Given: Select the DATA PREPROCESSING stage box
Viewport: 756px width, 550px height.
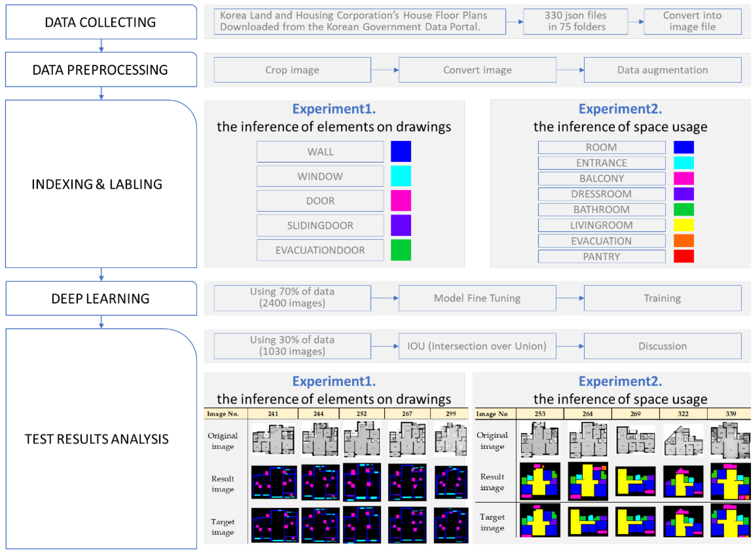Looking at the screenshot, I should click(x=101, y=70).
